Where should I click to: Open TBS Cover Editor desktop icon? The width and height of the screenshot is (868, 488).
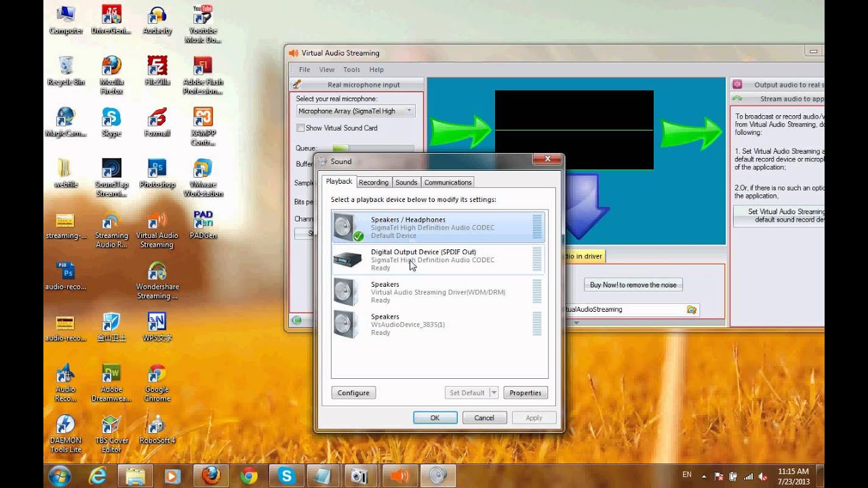(111, 434)
